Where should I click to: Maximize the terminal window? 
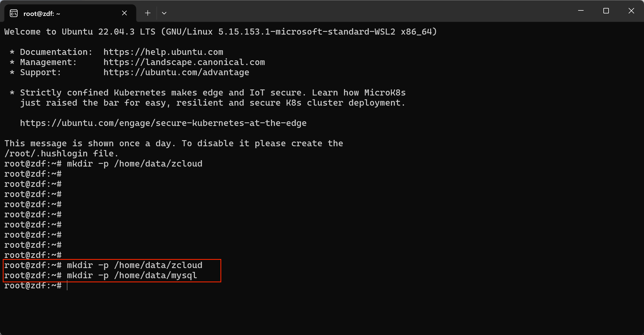coord(606,11)
